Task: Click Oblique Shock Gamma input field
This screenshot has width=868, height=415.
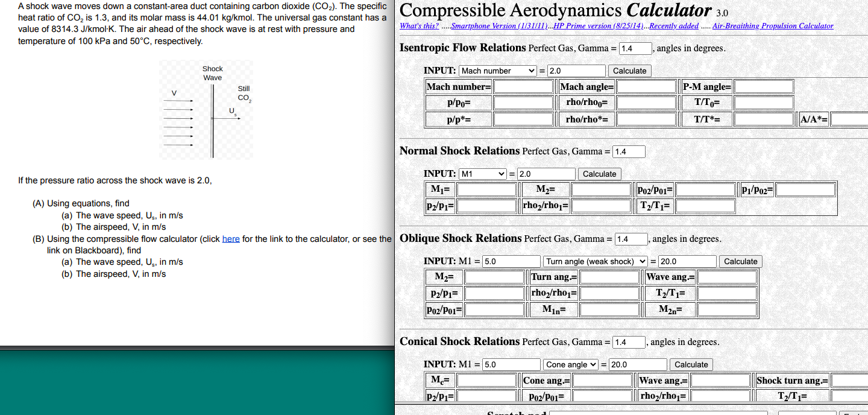Action: [x=631, y=239]
